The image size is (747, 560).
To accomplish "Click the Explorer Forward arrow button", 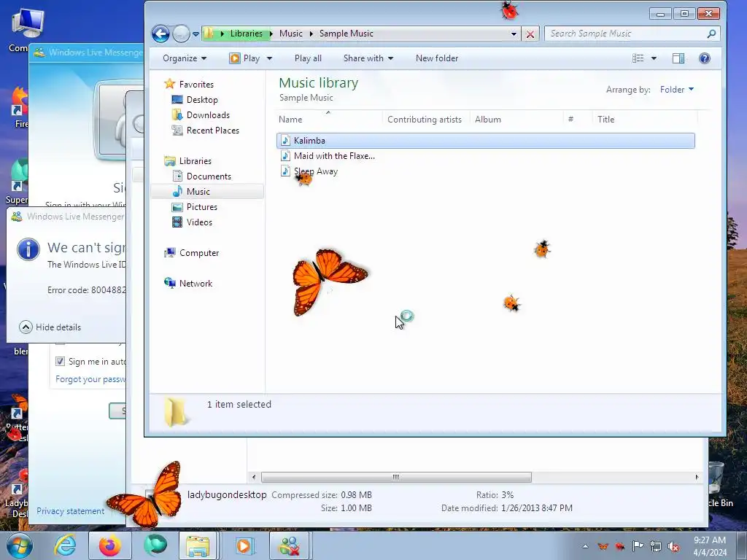I will pos(181,34).
